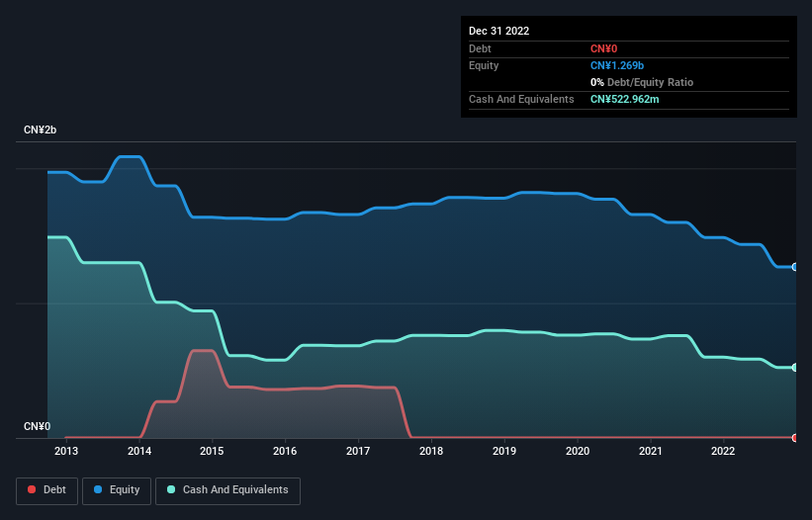Click the 2017 x-axis label
The image size is (812, 520).
358,451
